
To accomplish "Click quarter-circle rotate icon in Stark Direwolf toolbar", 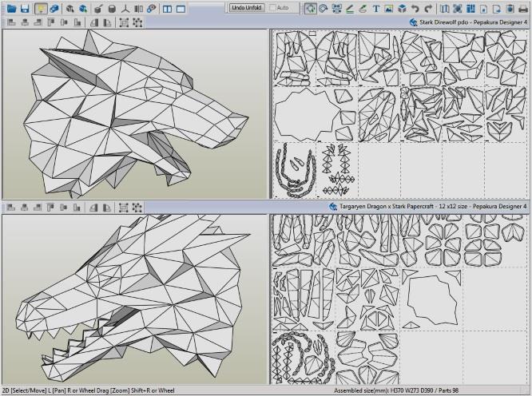I will click(x=107, y=22).
